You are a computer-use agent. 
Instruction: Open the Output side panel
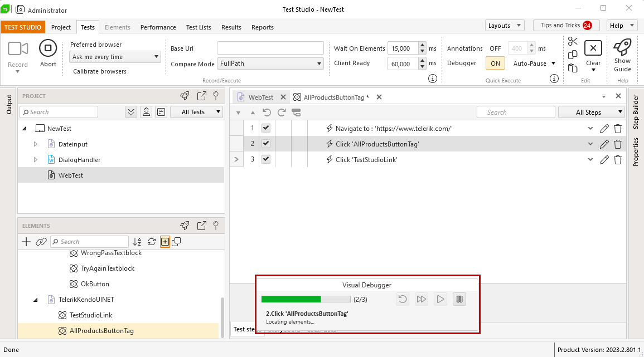click(9, 104)
